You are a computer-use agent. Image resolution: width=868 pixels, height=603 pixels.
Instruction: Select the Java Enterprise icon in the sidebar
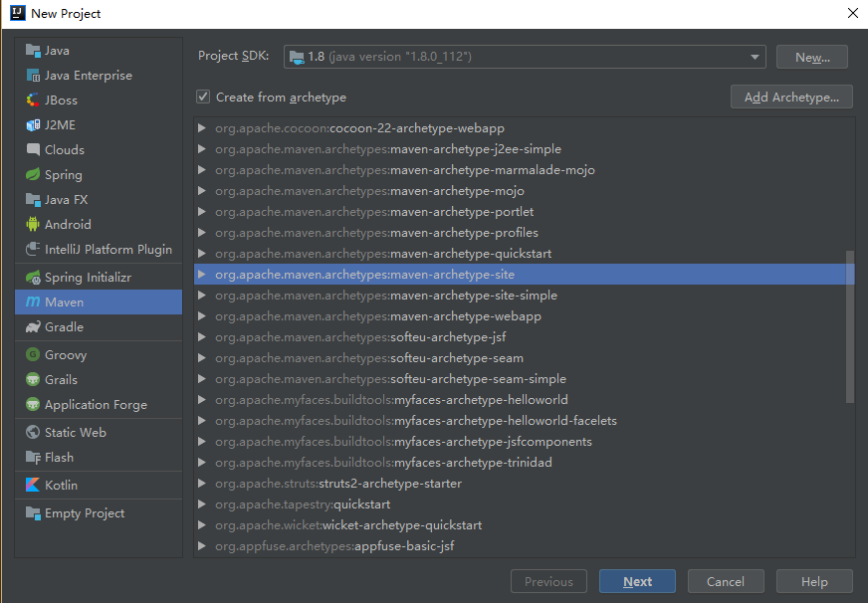click(33, 76)
